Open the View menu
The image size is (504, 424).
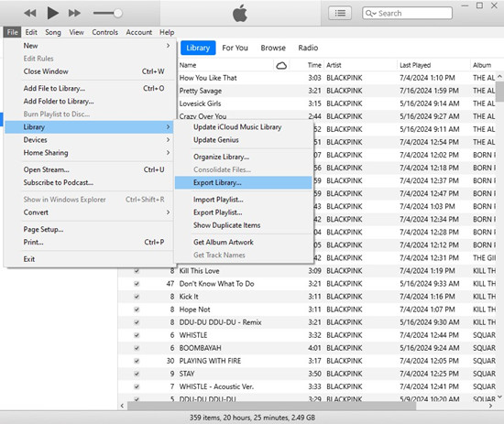tap(76, 32)
